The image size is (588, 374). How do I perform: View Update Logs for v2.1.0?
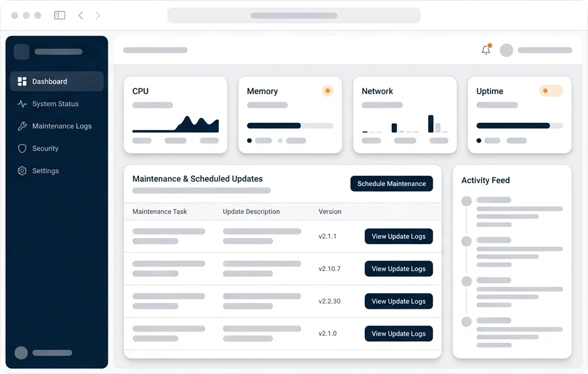click(x=399, y=333)
